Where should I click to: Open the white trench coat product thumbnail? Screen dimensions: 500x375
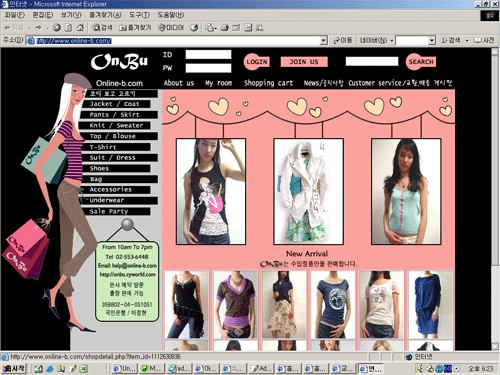[308, 191]
